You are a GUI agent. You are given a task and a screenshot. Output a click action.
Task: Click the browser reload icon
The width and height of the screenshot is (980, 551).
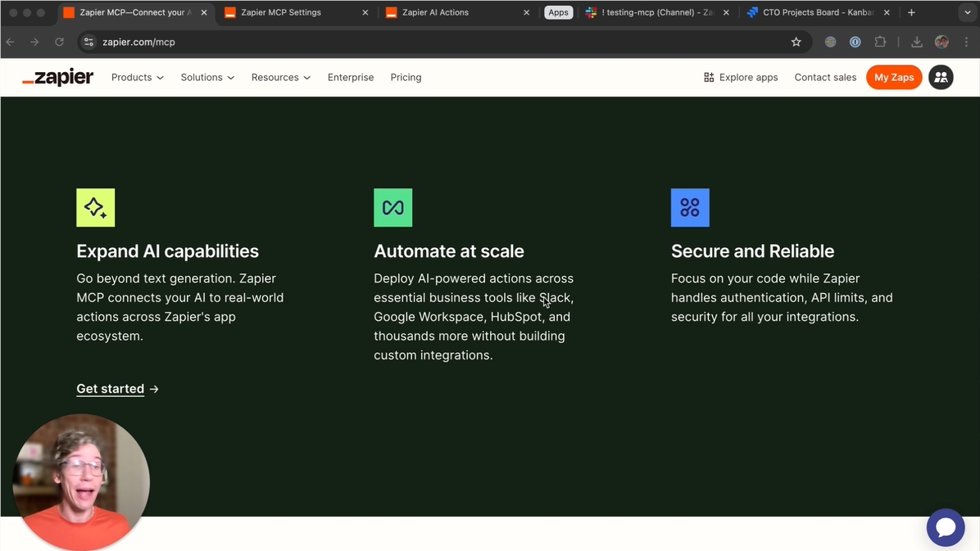pyautogui.click(x=59, y=42)
